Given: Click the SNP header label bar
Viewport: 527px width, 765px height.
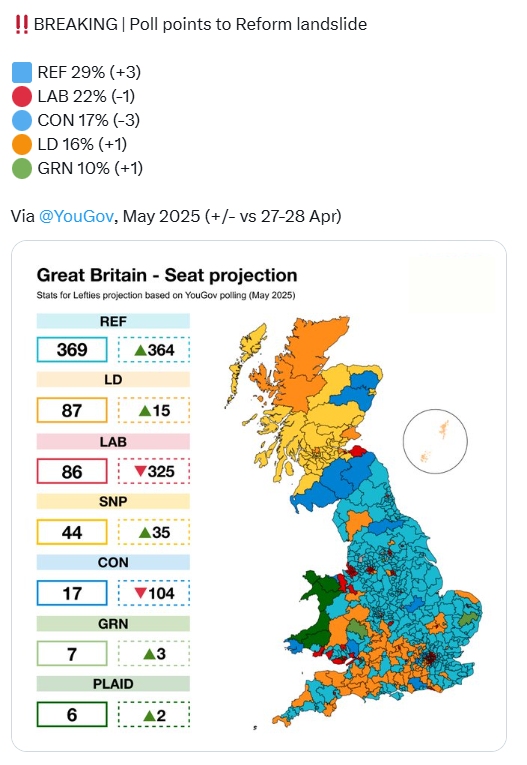Looking at the screenshot, I should click(x=113, y=502).
